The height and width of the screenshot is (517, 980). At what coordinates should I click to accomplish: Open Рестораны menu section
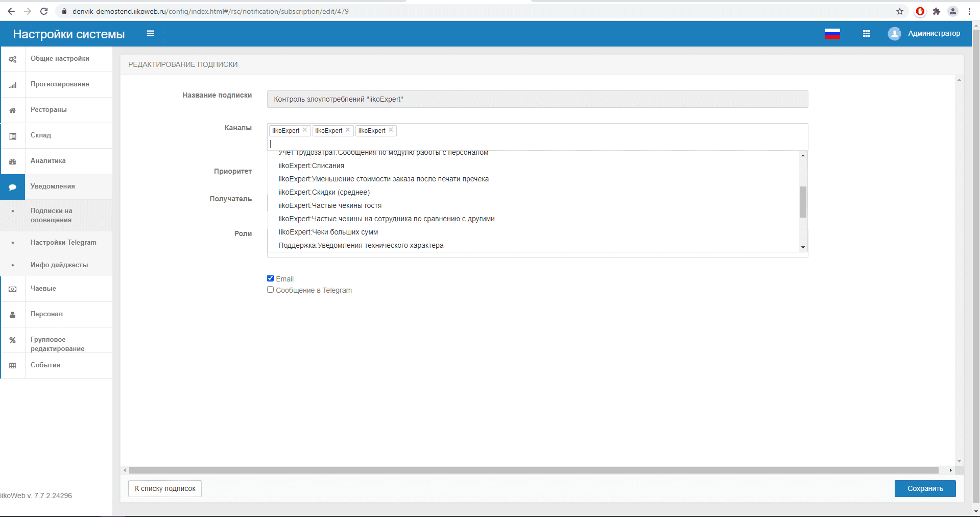pos(49,110)
